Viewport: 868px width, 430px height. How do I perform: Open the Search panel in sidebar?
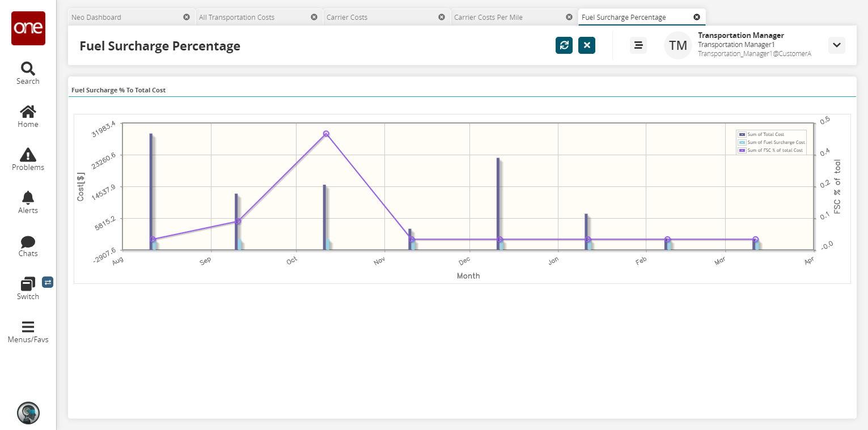pyautogui.click(x=28, y=73)
